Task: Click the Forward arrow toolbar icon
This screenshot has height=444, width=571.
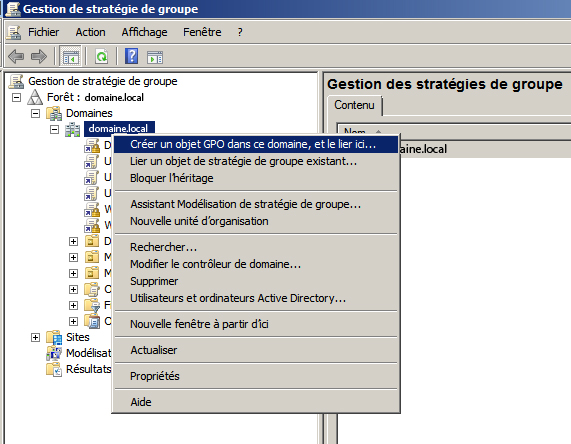Action: coord(39,57)
